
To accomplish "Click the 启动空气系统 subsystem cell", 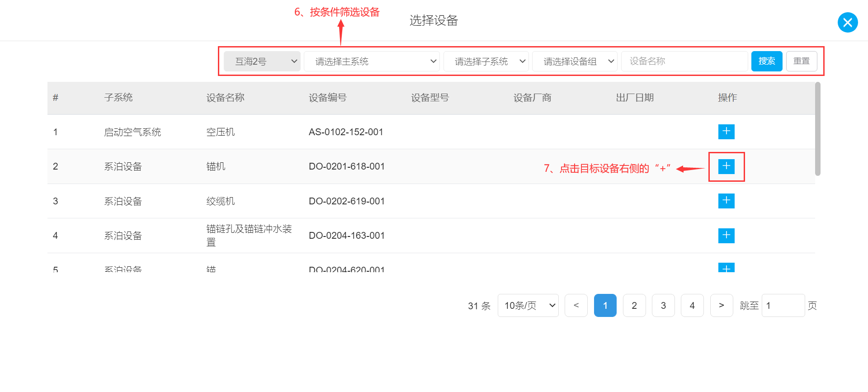I will [x=132, y=132].
